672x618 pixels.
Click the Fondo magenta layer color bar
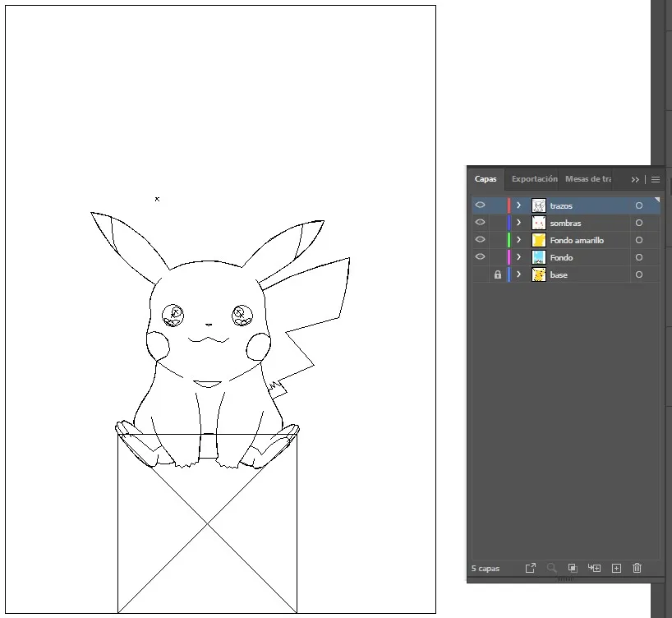click(x=509, y=257)
